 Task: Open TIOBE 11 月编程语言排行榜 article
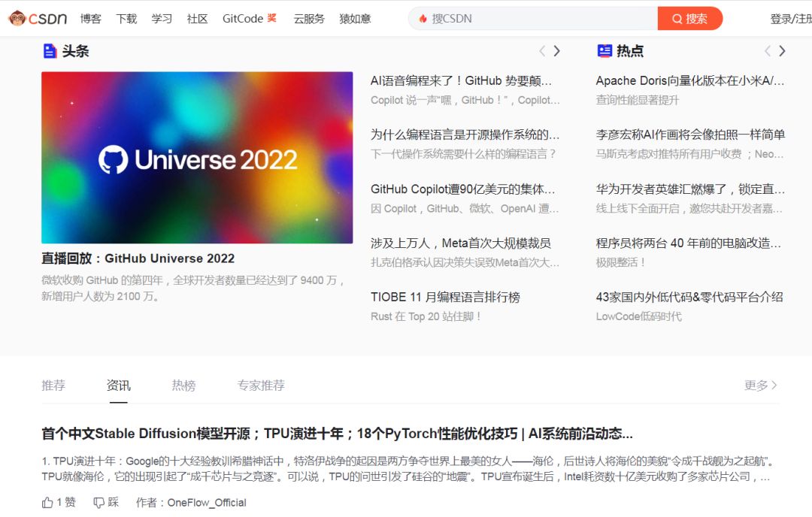click(x=445, y=297)
